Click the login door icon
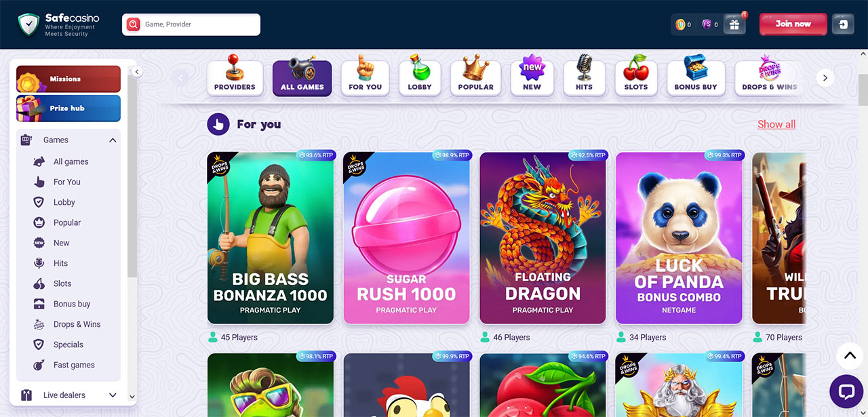868x417 pixels. (843, 24)
